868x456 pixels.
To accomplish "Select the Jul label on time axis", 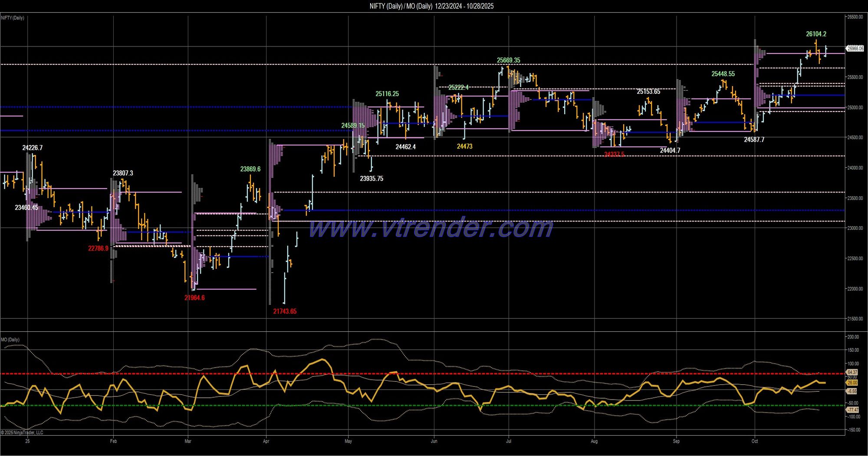I will pyautogui.click(x=509, y=441).
